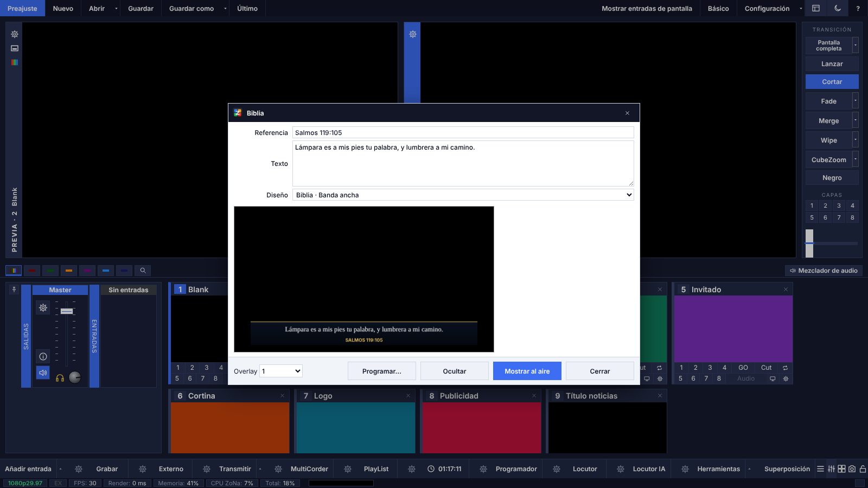The height and width of the screenshot is (488, 868).
Task: Click Nuevo in the top menu
Action: [63, 8]
